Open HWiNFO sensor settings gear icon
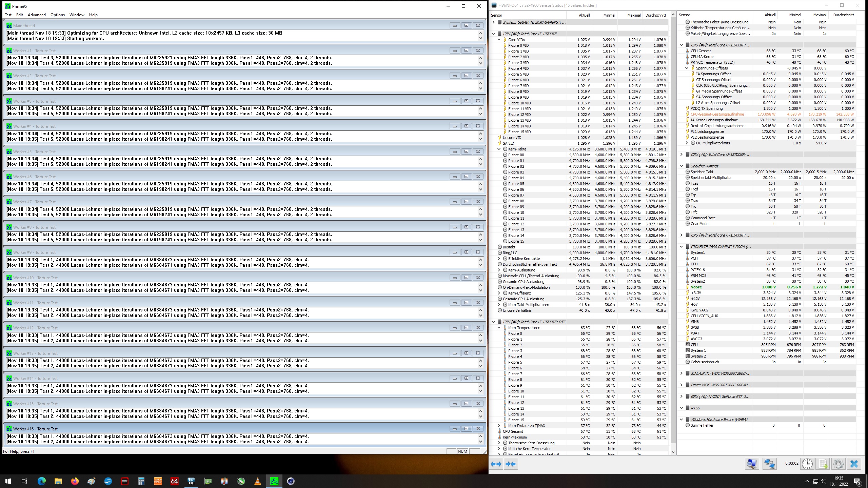The image size is (868, 488). [x=838, y=464]
